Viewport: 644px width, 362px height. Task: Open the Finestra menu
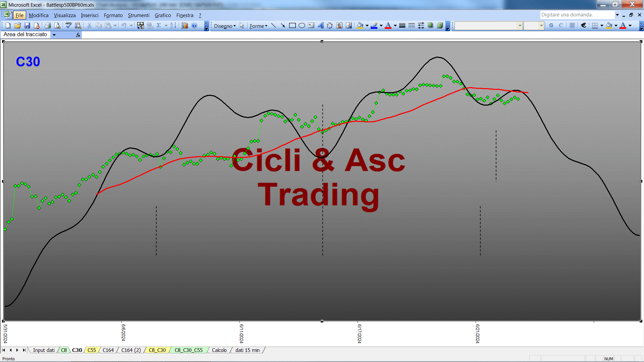tap(185, 15)
